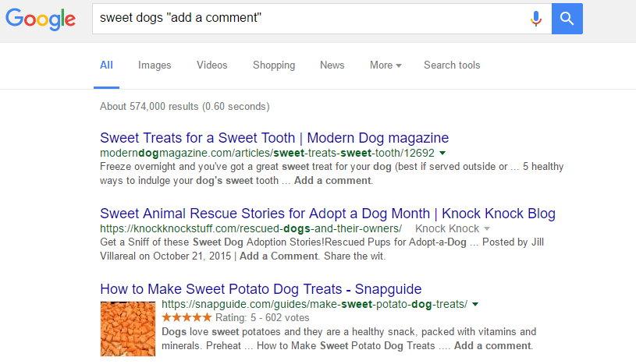This screenshot has width=636, height=364.
Task: Open Sweet Animal Rescue Stories link
Action: 327,214
